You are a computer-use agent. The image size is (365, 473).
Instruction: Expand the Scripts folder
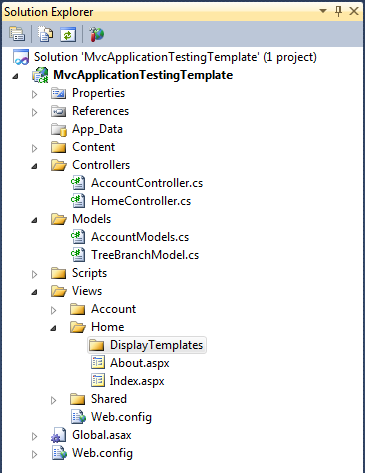tap(34, 274)
